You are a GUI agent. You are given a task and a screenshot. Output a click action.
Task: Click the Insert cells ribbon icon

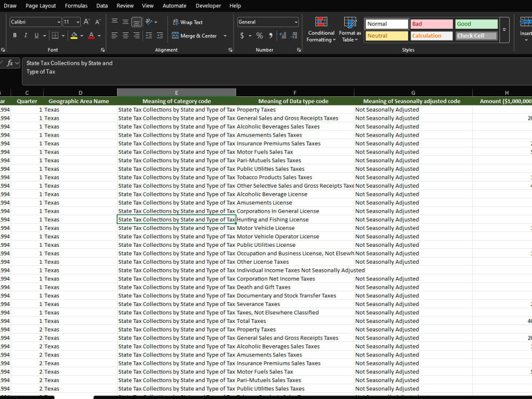(x=526, y=29)
